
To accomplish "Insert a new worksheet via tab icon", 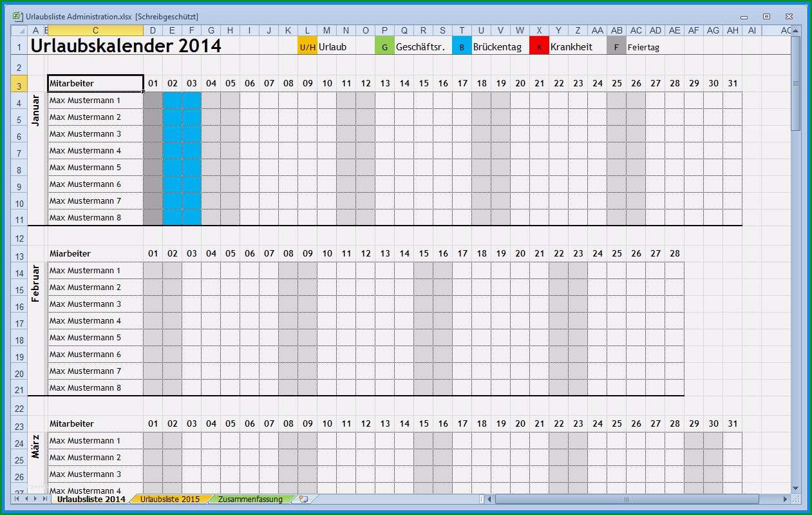I will pyautogui.click(x=303, y=499).
